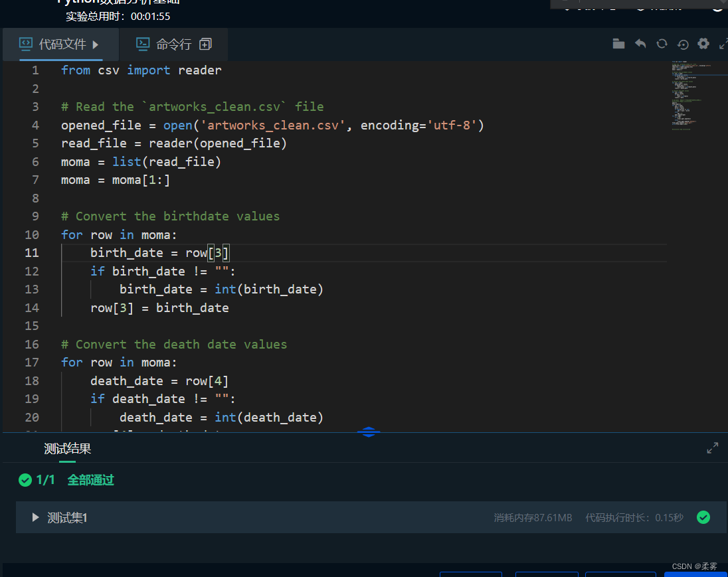Click 'birth_date = int(birth_date)' line
This screenshot has height=577, width=728.
click(221, 289)
